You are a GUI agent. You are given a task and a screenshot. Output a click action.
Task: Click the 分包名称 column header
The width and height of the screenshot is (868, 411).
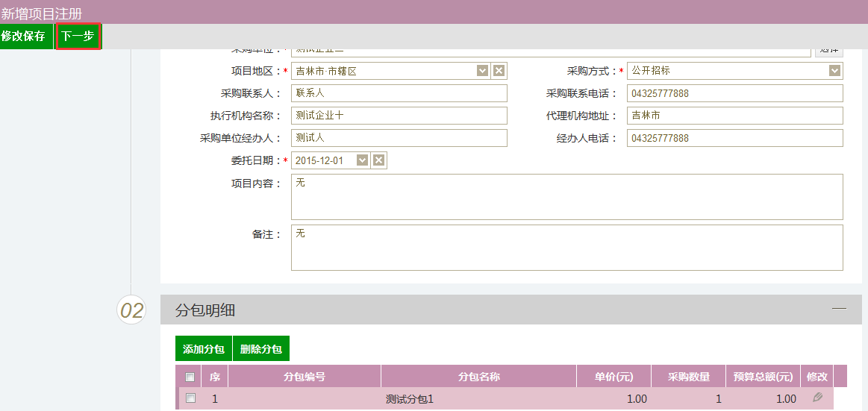(478, 377)
